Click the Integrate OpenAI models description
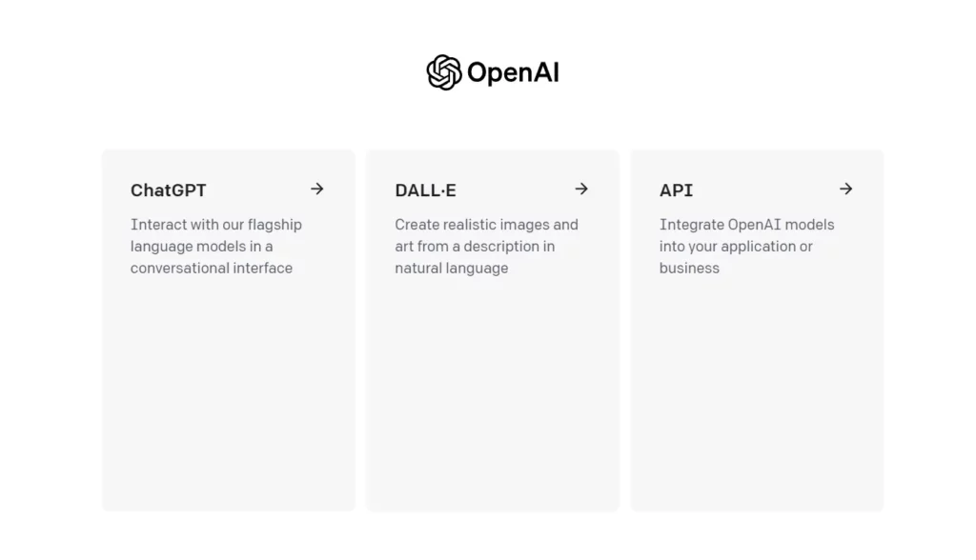 (747, 247)
